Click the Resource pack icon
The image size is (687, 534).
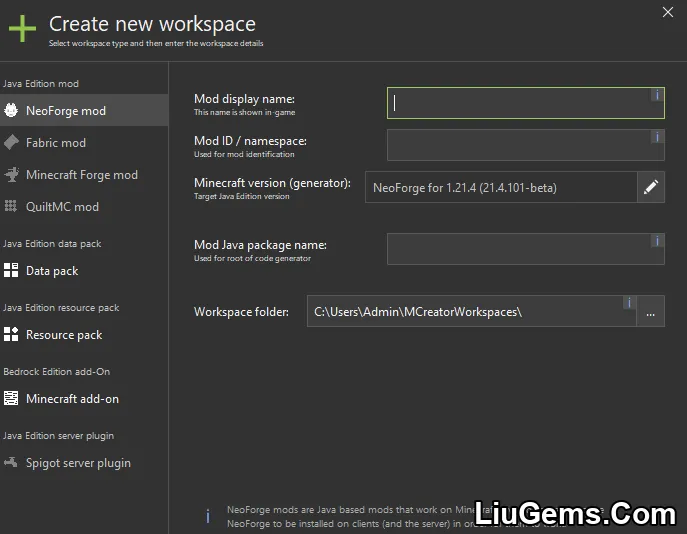click(11, 334)
